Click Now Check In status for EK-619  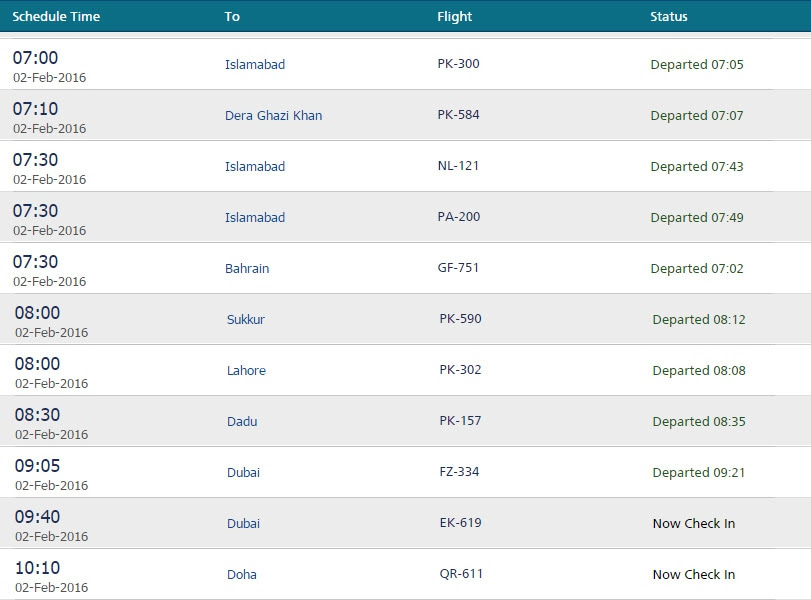tap(693, 523)
